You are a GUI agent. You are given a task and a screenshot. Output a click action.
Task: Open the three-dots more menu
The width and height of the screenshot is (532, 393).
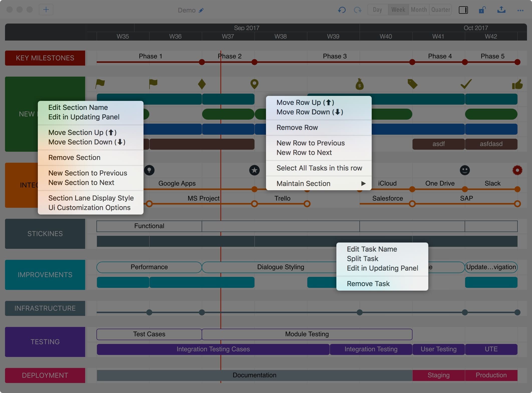520,11
